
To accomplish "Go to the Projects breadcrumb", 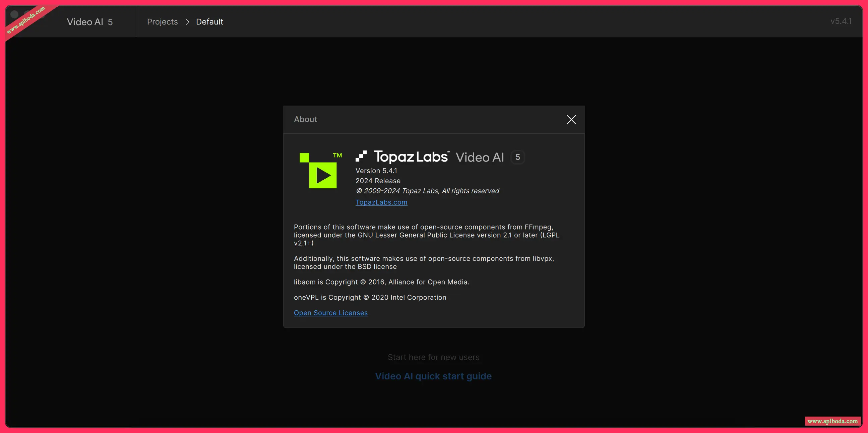I will coord(162,22).
